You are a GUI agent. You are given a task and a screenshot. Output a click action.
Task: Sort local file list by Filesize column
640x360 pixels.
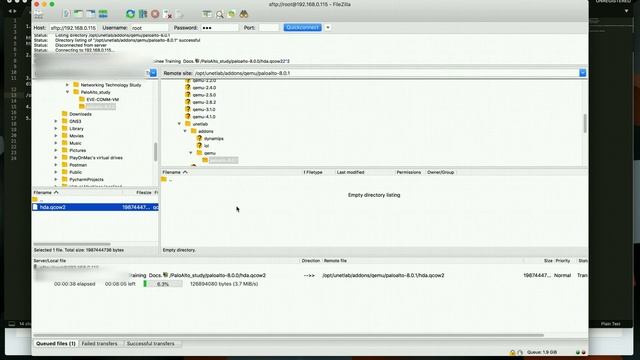coord(144,192)
